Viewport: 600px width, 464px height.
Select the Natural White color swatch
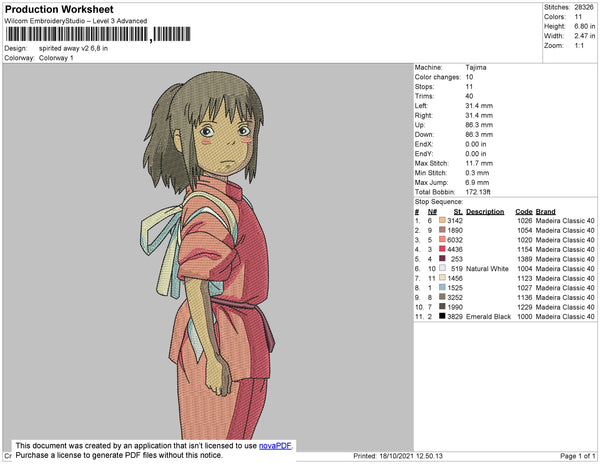click(442, 268)
